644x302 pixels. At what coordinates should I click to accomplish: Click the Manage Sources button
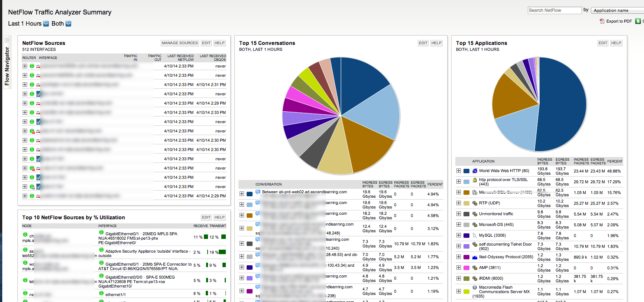[180, 43]
